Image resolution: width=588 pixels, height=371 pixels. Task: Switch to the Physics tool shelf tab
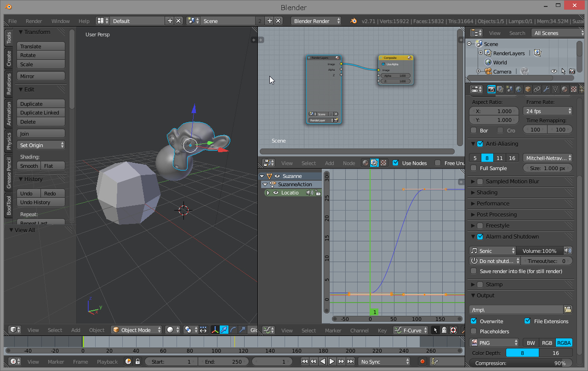point(9,141)
